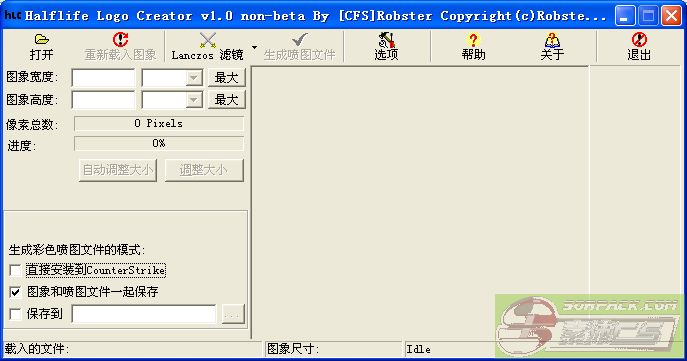Click the 保存到 path input field
This screenshot has width=687, height=361.
click(x=144, y=314)
